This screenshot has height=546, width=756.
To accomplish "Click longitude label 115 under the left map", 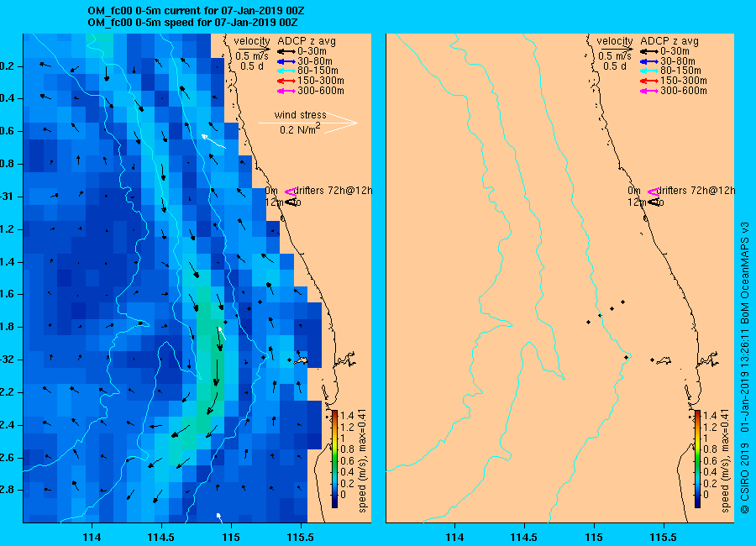I will 231,537.
